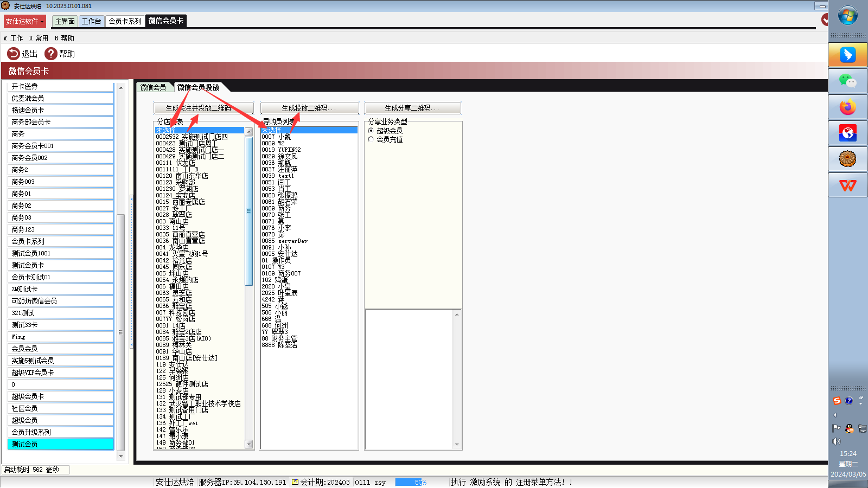Select the 微信会员投放 sub-tab

(x=199, y=87)
